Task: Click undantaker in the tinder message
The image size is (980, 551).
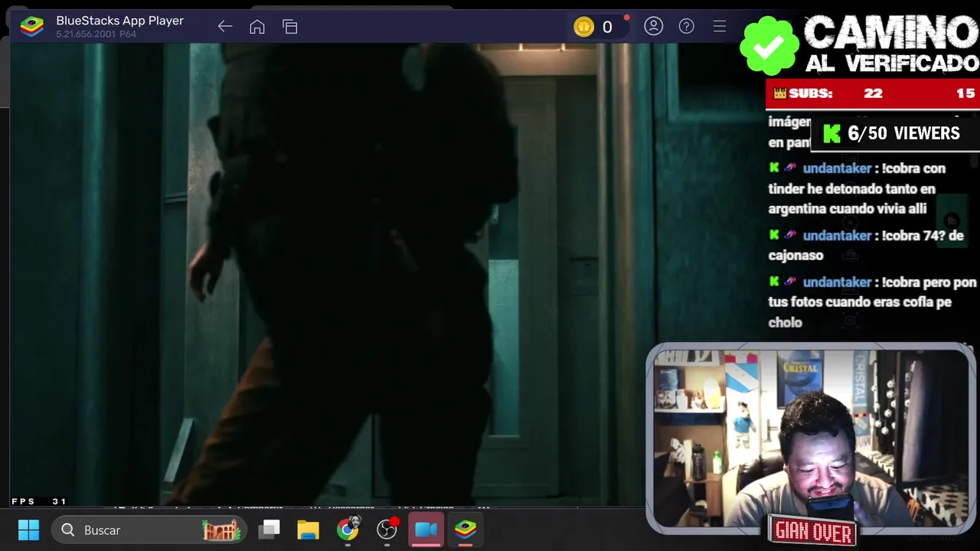Action: (837, 168)
